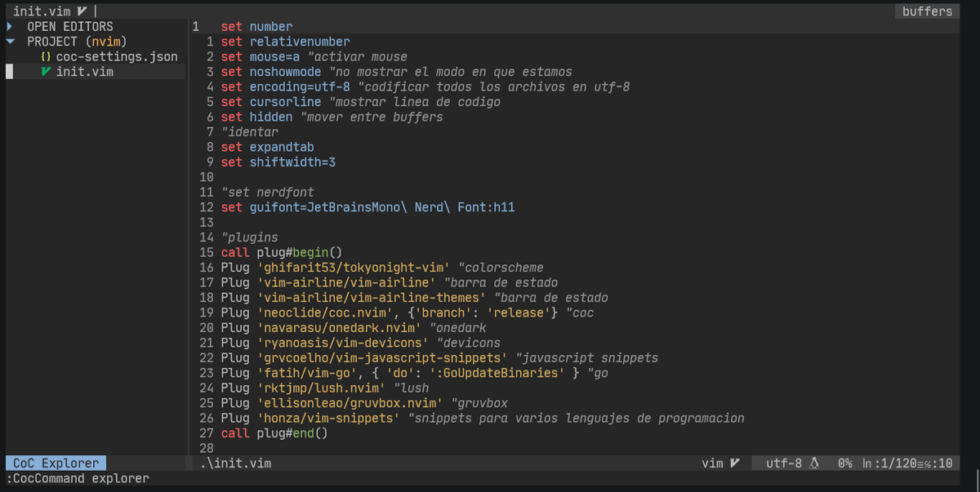Click the 'release' branch string
Screen dimensions: 980x492
coord(519,313)
